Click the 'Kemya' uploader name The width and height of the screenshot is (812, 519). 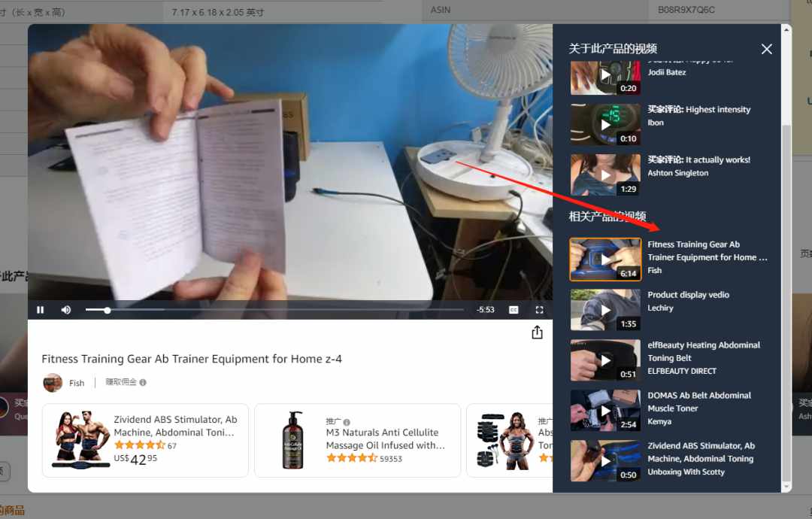pyautogui.click(x=659, y=422)
